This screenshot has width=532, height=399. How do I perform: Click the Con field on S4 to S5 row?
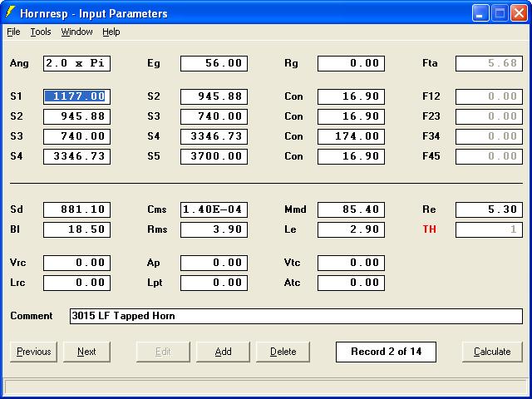pos(351,156)
